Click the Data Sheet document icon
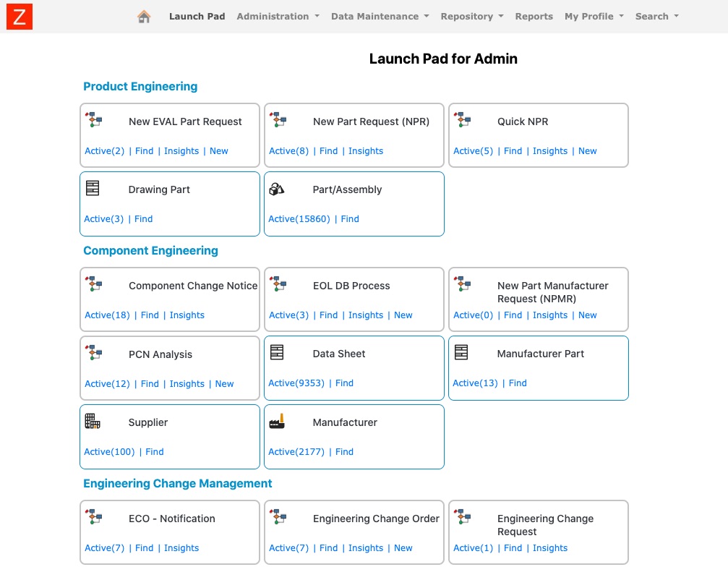Image resolution: width=728 pixels, height=567 pixels. point(277,352)
